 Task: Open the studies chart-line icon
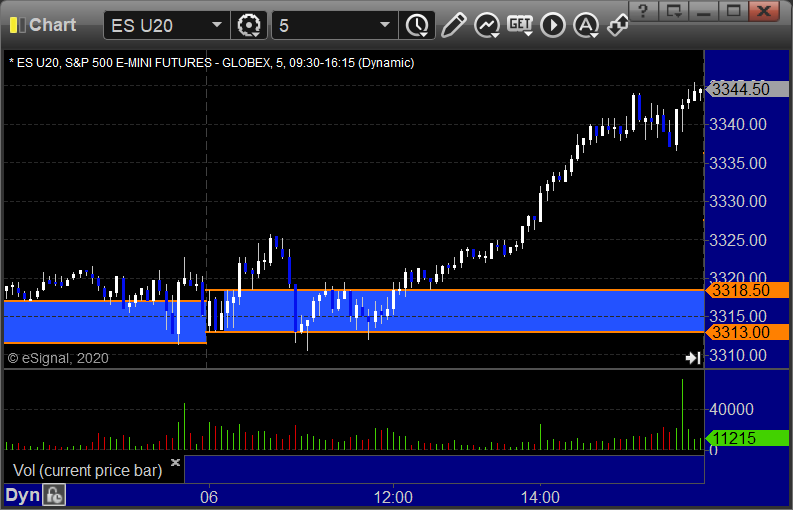487,25
